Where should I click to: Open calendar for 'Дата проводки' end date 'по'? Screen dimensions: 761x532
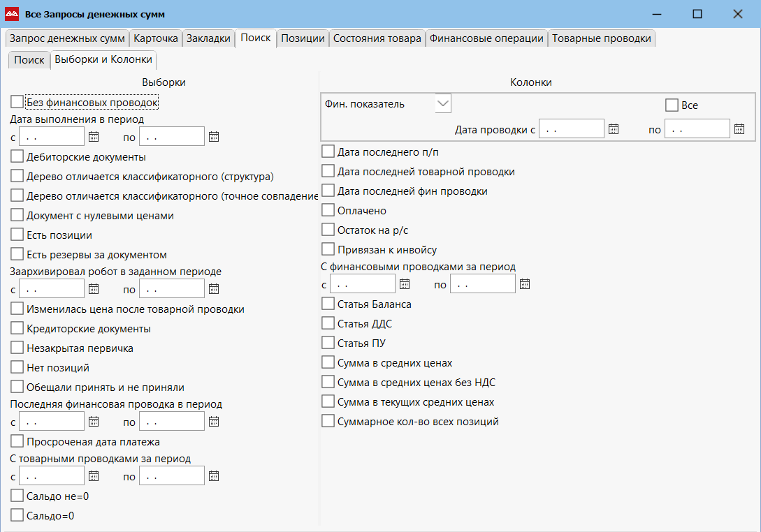[x=739, y=129]
